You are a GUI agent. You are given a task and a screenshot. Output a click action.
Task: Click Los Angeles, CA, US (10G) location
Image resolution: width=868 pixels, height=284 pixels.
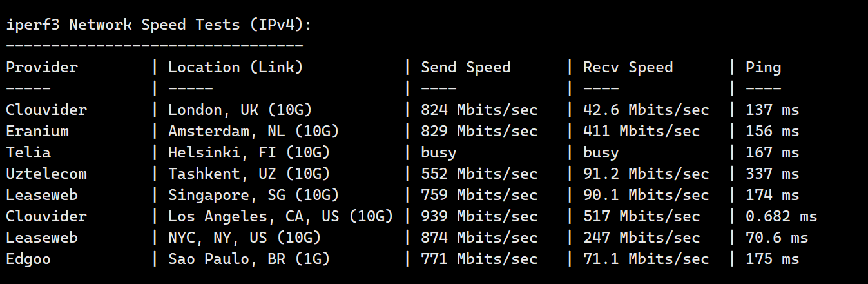point(280,216)
